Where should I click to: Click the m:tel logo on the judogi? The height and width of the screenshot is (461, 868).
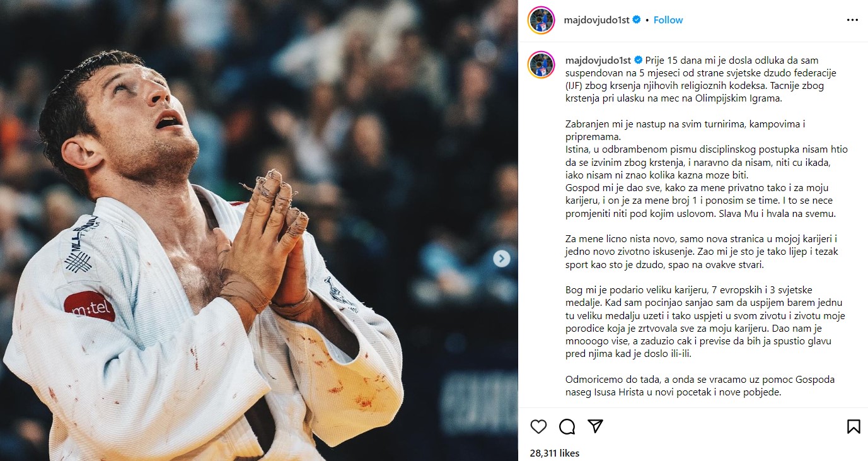pyautogui.click(x=90, y=306)
